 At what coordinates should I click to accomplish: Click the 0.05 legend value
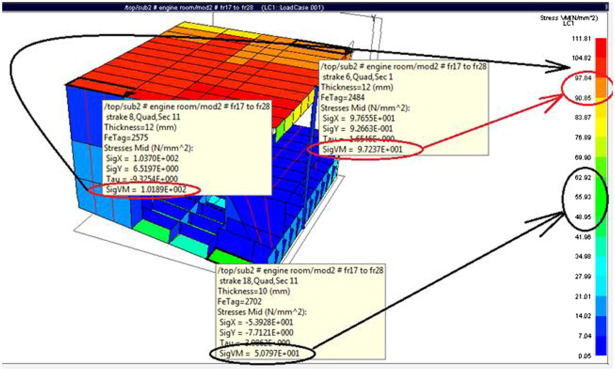coord(584,356)
